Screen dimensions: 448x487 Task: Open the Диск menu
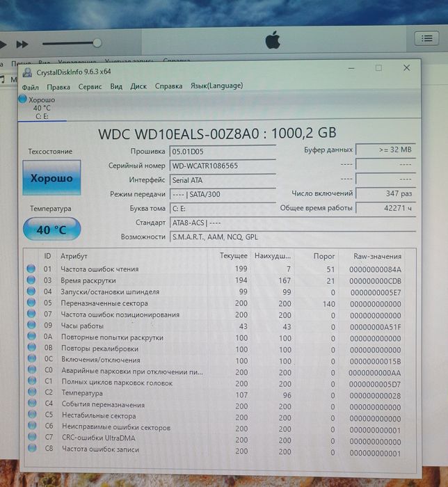138,86
